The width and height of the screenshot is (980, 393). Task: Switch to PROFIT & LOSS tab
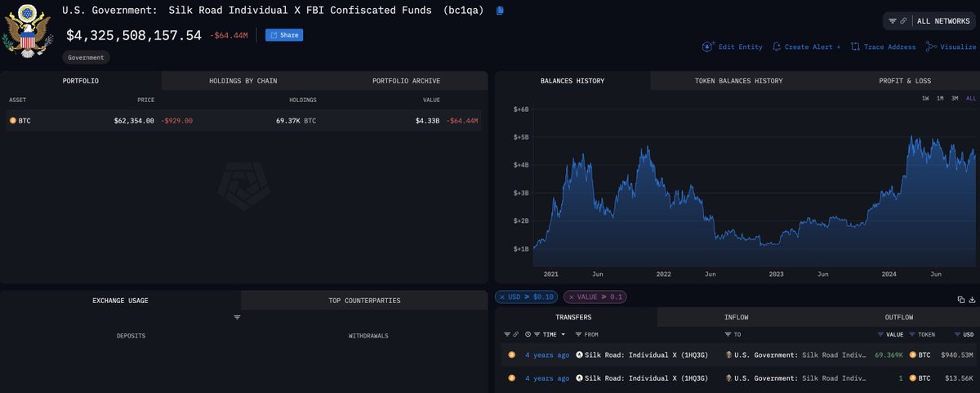tap(905, 81)
